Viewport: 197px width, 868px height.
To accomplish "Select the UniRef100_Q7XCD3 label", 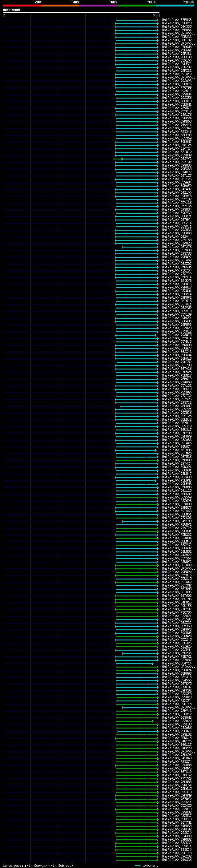I will coord(177,518).
